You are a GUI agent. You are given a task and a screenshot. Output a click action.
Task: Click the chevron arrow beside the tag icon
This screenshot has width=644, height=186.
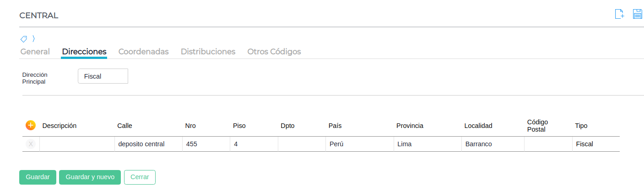tap(33, 39)
